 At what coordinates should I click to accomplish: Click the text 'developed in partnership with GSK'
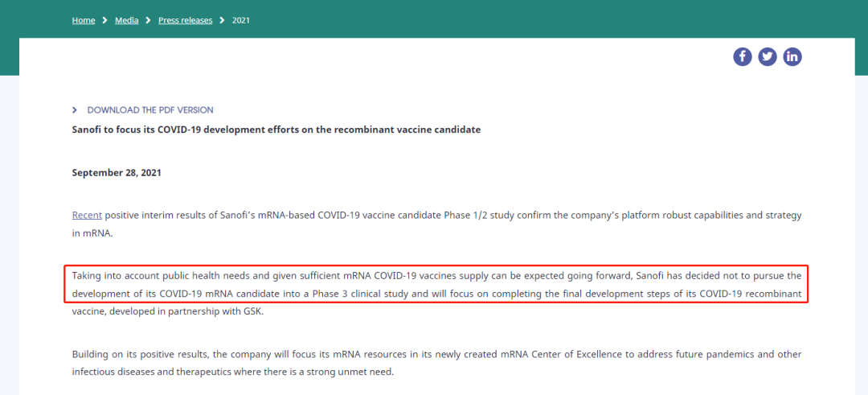[187, 311]
